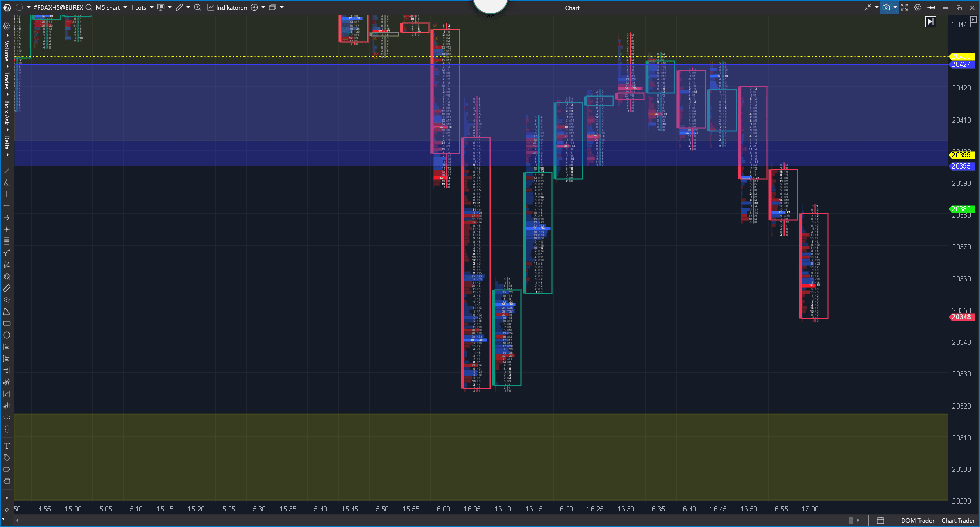Switch to the DOM Trader tab
The image size is (980, 527).
coord(917,520)
